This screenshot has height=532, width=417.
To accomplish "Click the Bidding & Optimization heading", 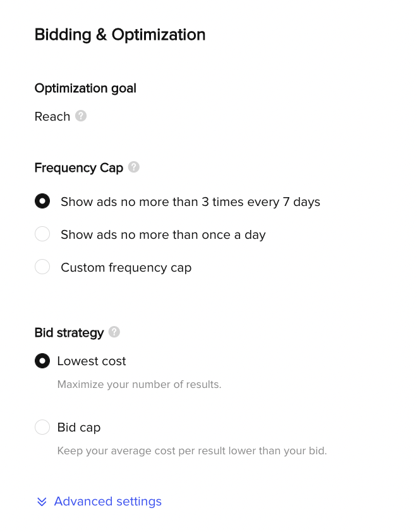I will point(120,35).
